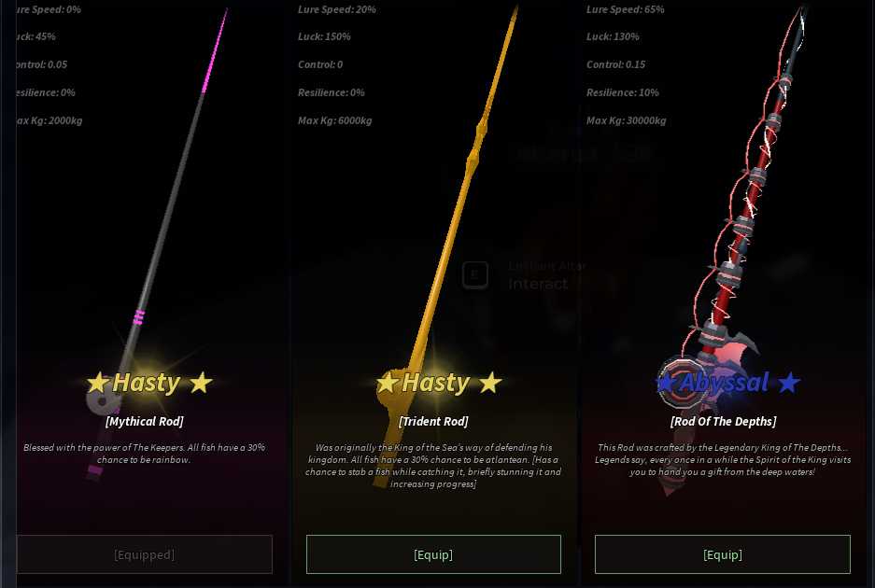Image resolution: width=875 pixels, height=588 pixels.
Task: Click the Trident Rod description text
Action: tap(433, 466)
